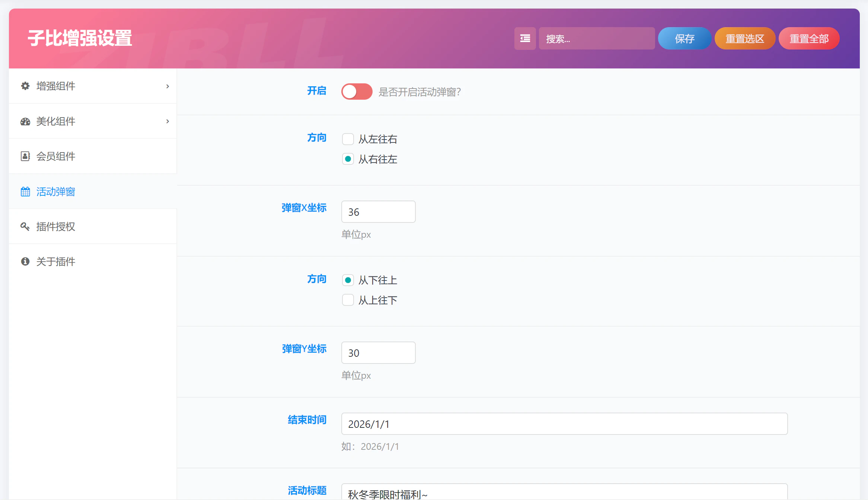The height and width of the screenshot is (500, 868).
Task: Click the 结束时间 date input field
Action: pos(564,424)
